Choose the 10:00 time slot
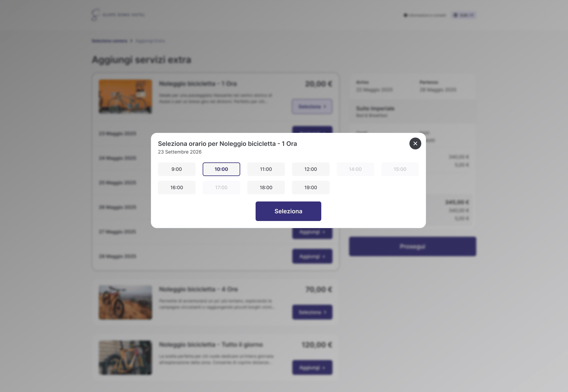Image resolution: width=568 pixels, height=392 pixels. click(221, 169)
